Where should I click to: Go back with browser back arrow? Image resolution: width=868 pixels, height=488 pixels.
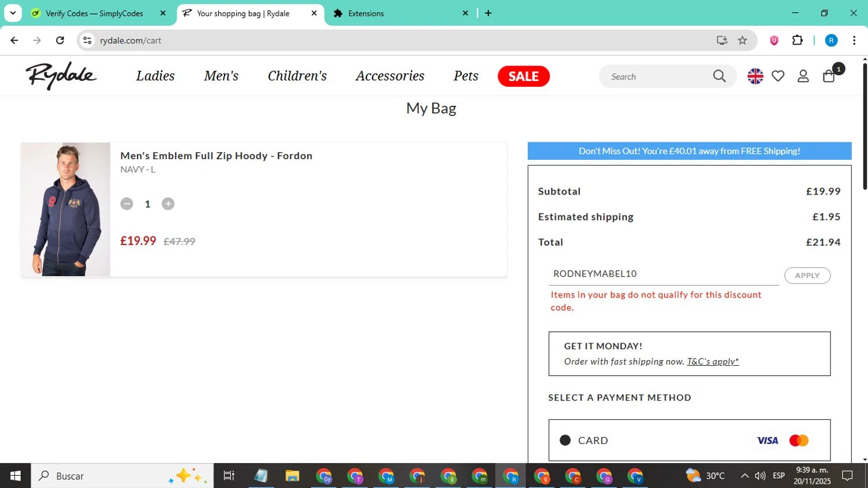(14, 41)
